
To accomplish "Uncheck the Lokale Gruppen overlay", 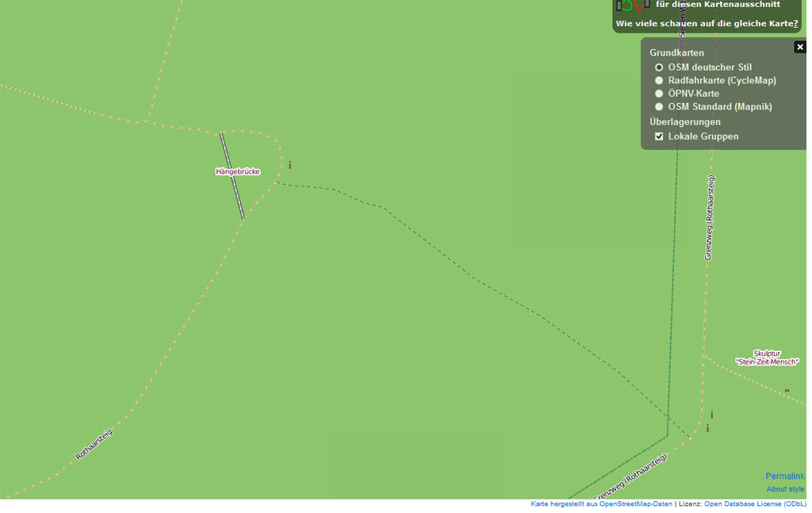I will [659, 136].
